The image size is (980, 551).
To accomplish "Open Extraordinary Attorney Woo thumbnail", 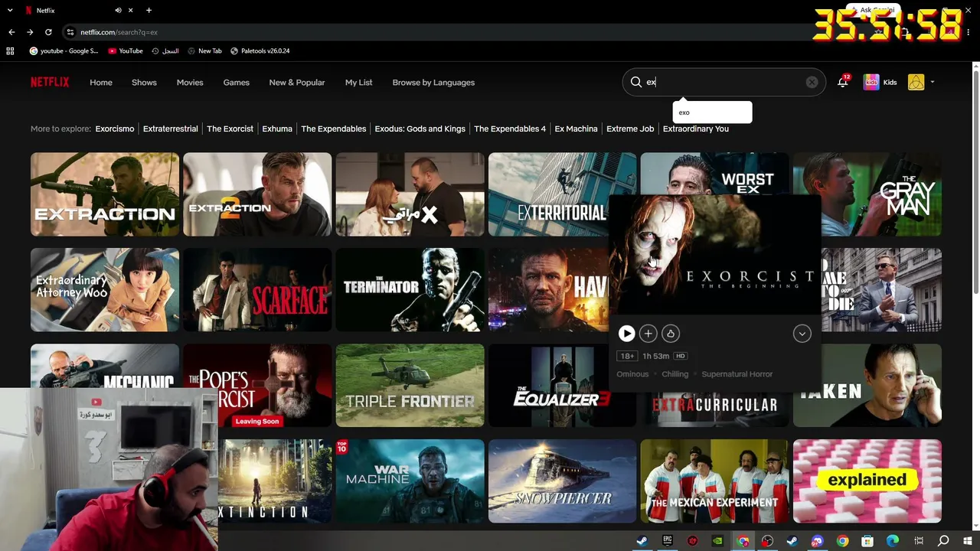I will [x=105, y=290].
